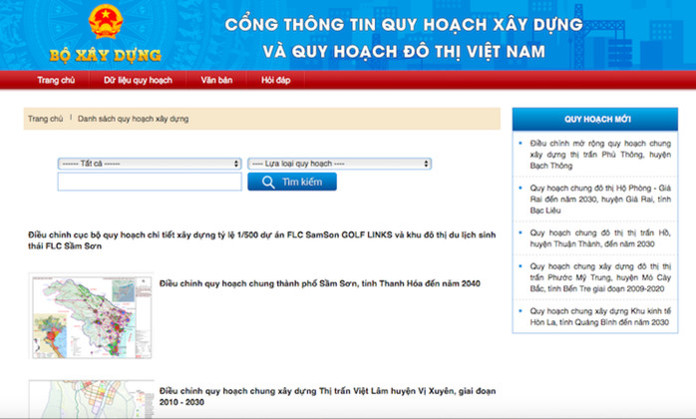Open the Trang chủ menu item
The image size is (696, 419).
point(56,79)
